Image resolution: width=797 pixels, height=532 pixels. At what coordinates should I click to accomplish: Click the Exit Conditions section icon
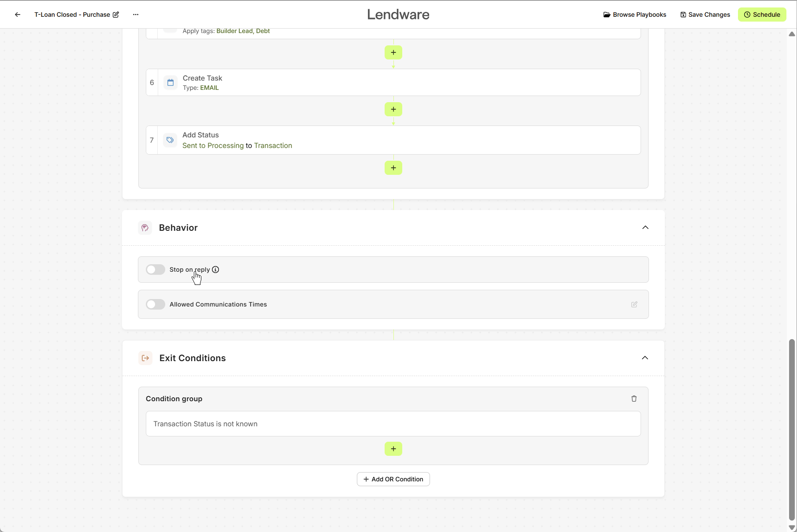[x=145, y=358]
